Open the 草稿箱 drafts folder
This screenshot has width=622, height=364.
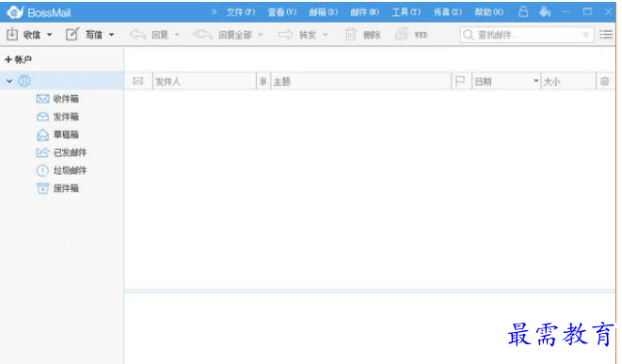(66, 135)
